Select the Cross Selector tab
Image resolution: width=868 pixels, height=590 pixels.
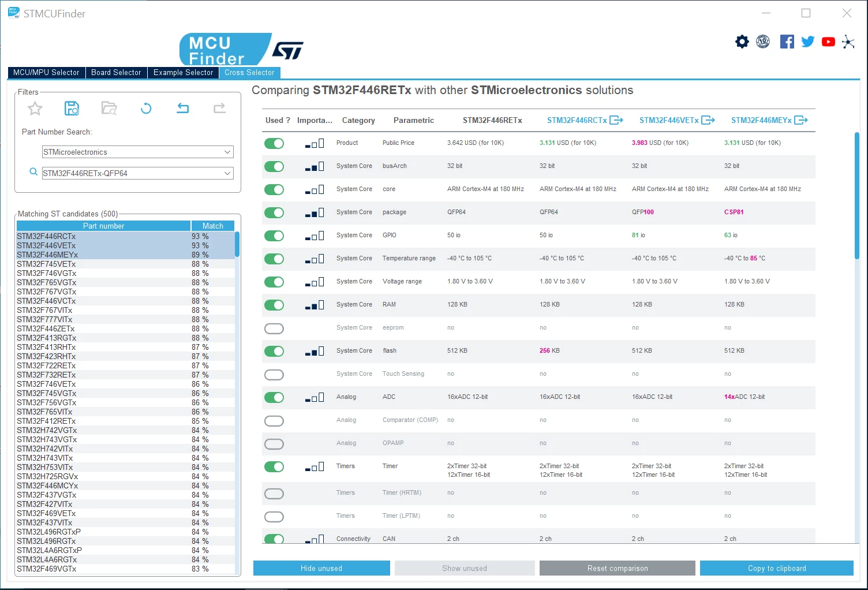pyautogui.click(x=249, y=72)
